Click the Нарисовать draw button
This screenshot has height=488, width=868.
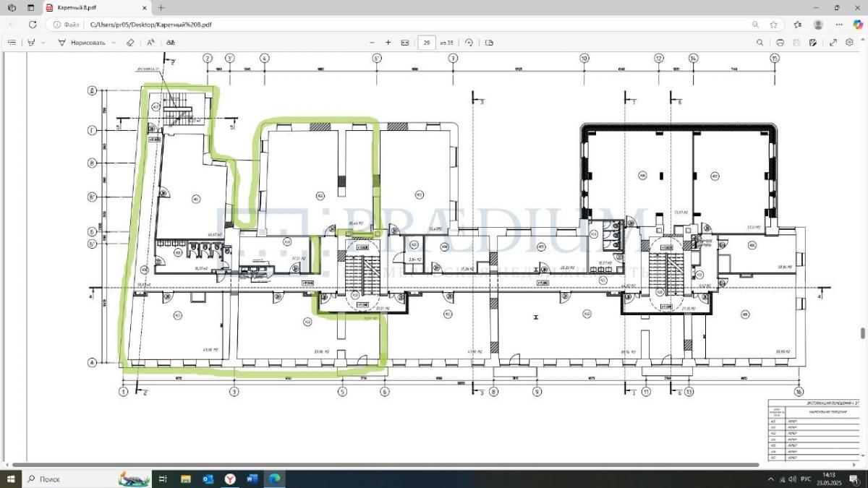(81, 43)
